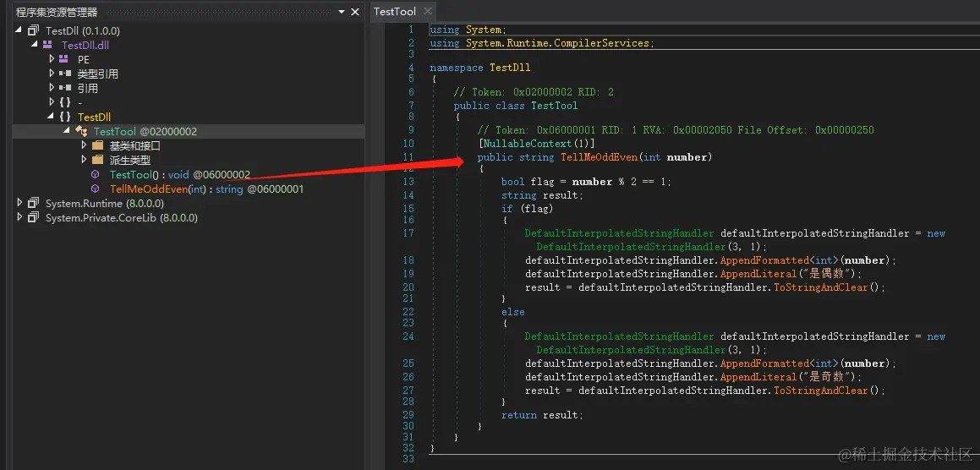Click 'TestDll' in the namespace declaration
The image size is (980, 470).
point(510,68)
